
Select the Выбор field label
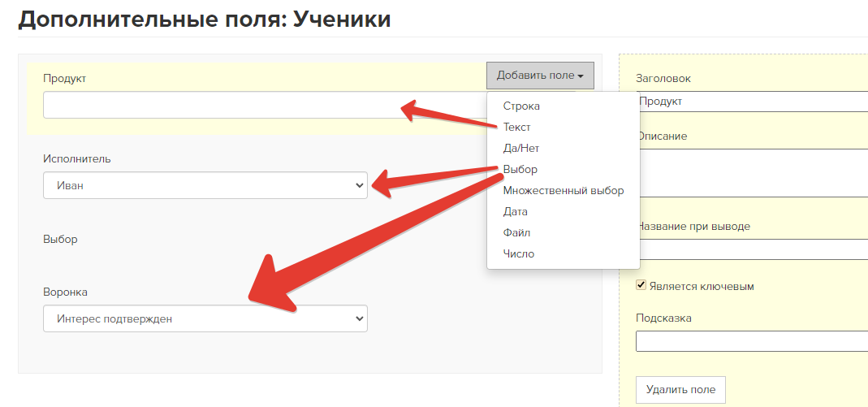[60, 239]
